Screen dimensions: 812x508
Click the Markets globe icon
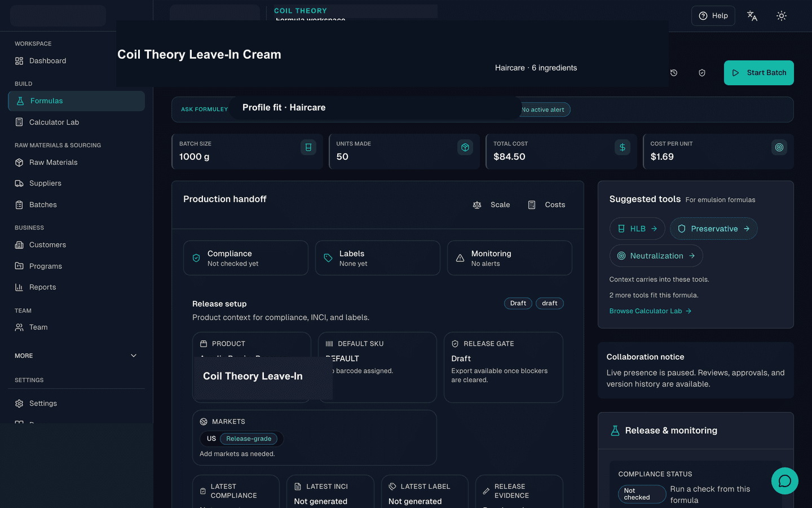(204, 422)
